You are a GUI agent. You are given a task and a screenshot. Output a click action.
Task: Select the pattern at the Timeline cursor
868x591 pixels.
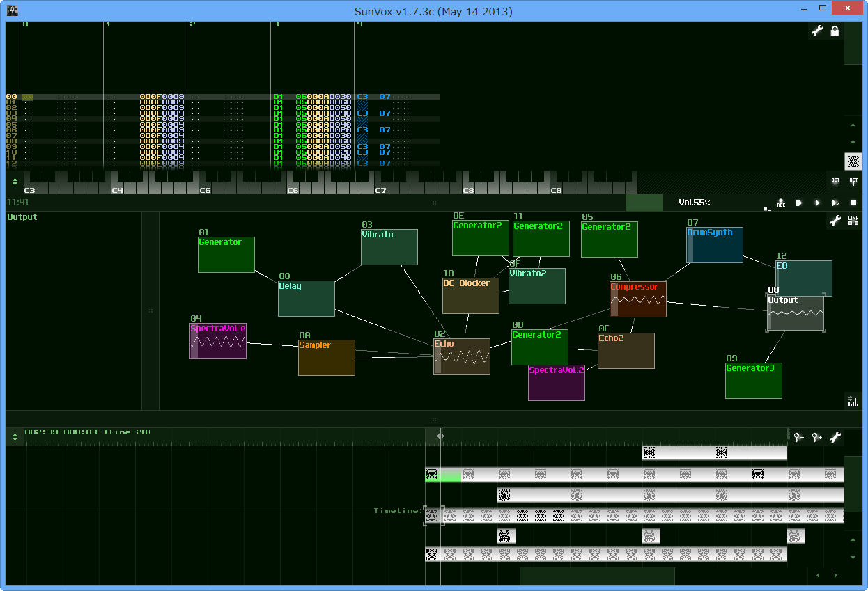(433, 516)
